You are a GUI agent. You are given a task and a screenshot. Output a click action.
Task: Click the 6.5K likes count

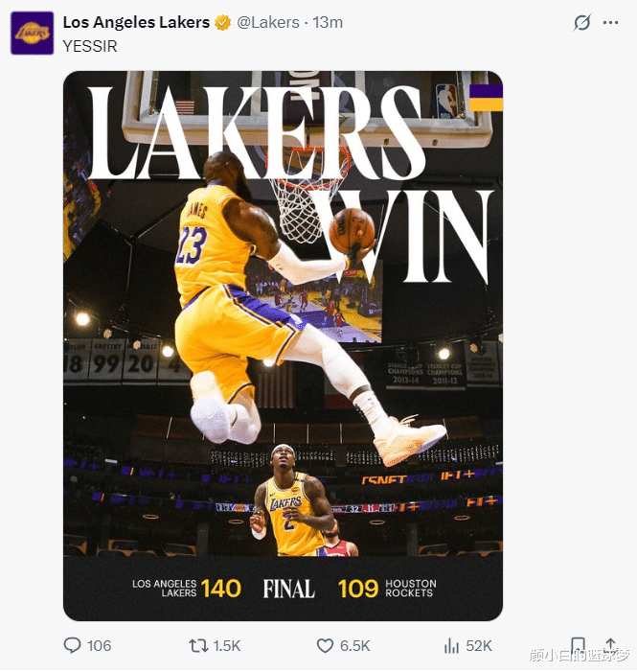(x=354, y=645)
